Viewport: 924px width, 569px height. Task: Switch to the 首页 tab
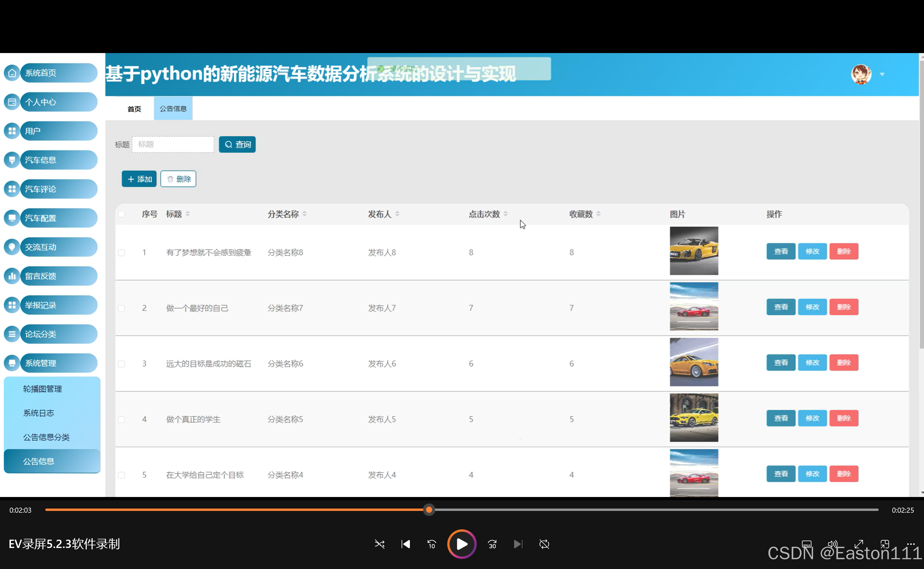[134, 109]
